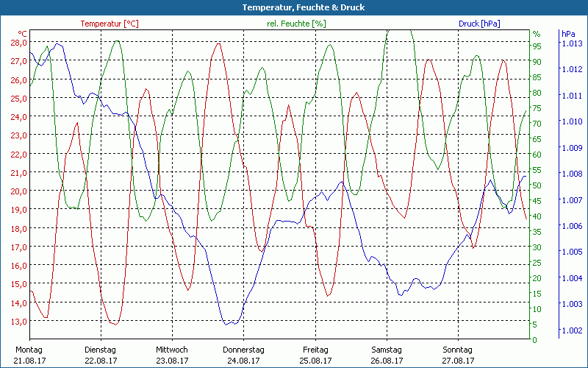
Task: Click the blue 'hPa' axis unit label
Action: (x=568, y=34)
